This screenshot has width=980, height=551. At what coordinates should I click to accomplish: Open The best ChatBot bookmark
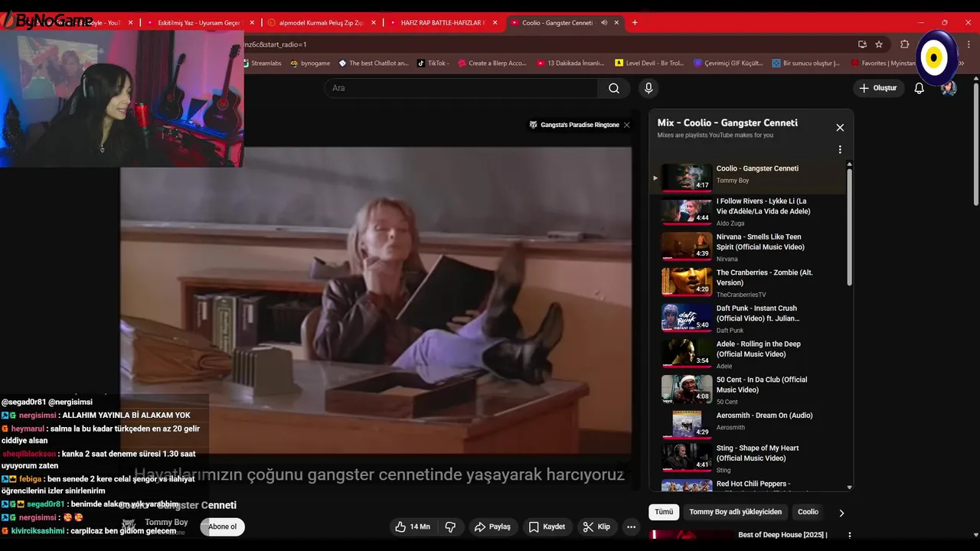(374, 64)
